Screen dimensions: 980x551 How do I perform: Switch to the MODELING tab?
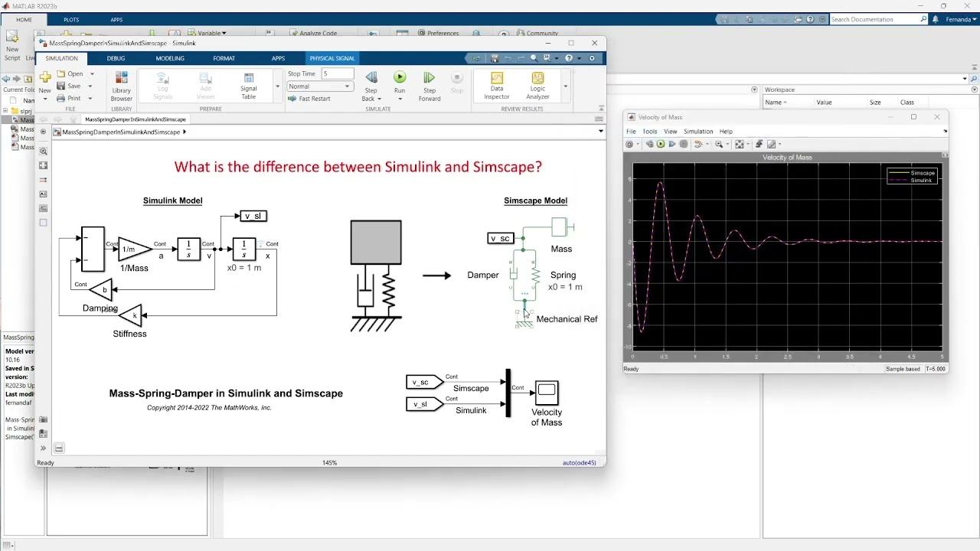click(170, 58)
